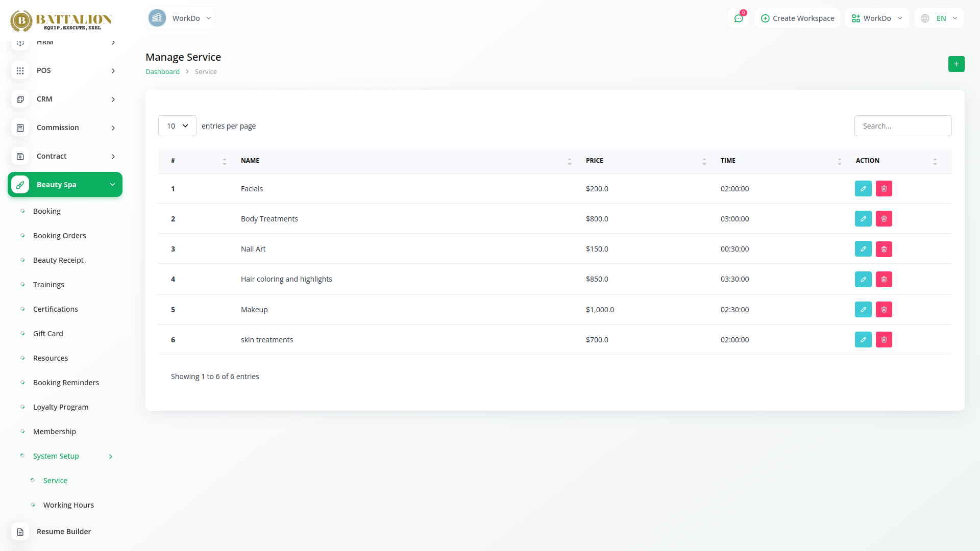Open the EN language dropdown
Screen dimensions: 980x551
point(940,18)
